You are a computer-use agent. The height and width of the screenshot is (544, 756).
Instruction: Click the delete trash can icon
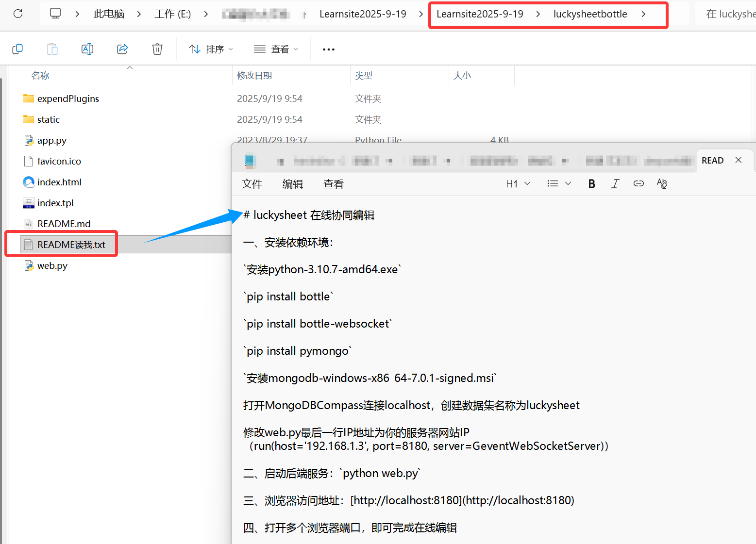coord(157,49)
